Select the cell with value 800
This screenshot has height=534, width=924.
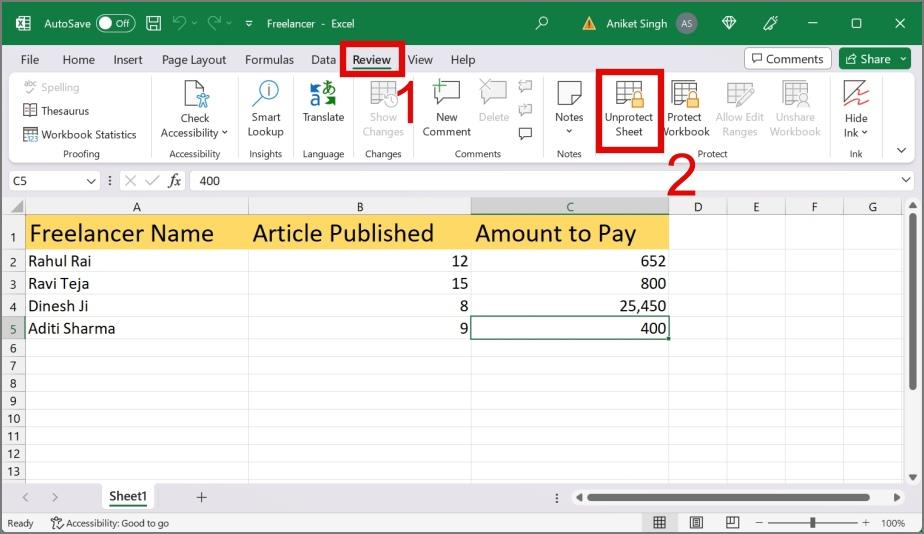pos(570,284)
